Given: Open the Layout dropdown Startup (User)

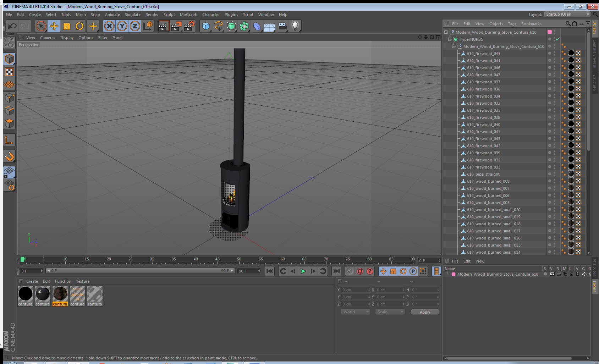Looking at the screenshot, I should click(567, 14).
